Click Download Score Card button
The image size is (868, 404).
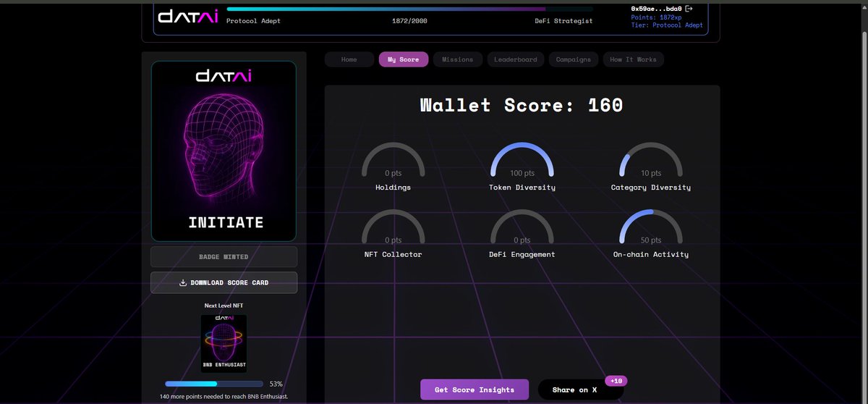(224, 282)
